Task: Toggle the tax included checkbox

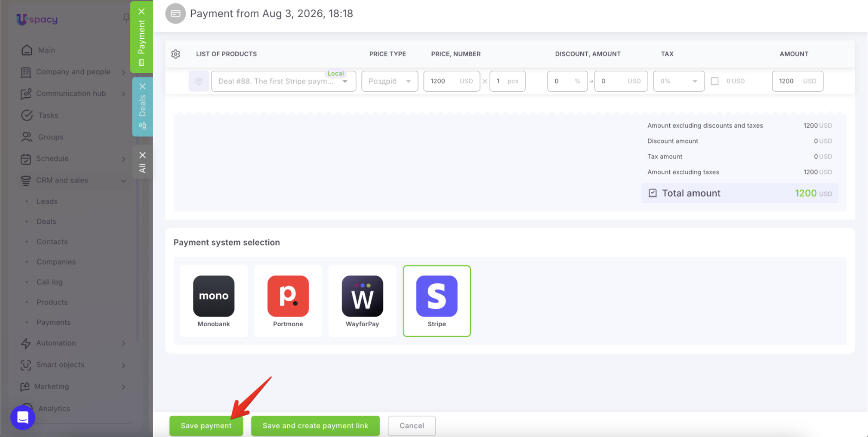Action: [715, 81]
